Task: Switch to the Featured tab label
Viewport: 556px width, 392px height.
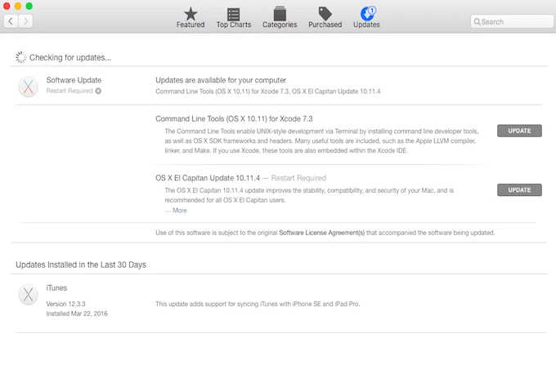Action: [x=191, y=24]
